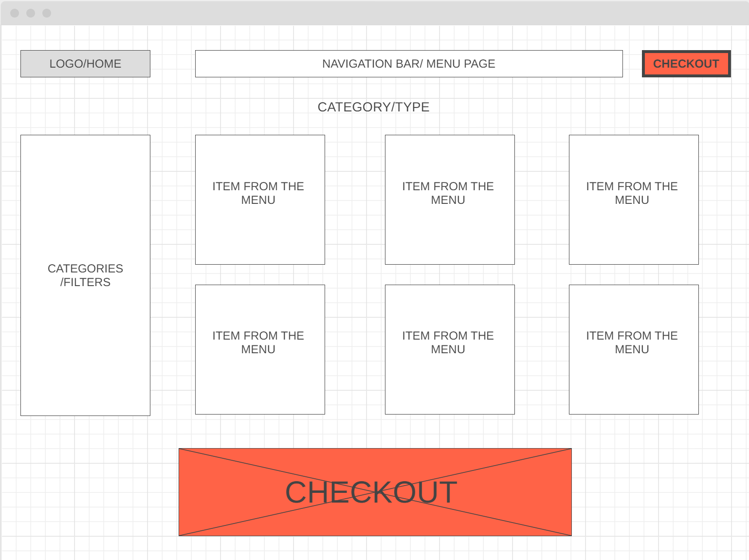Click the large crossed-out CHECKOUT banner

[375, 492]
